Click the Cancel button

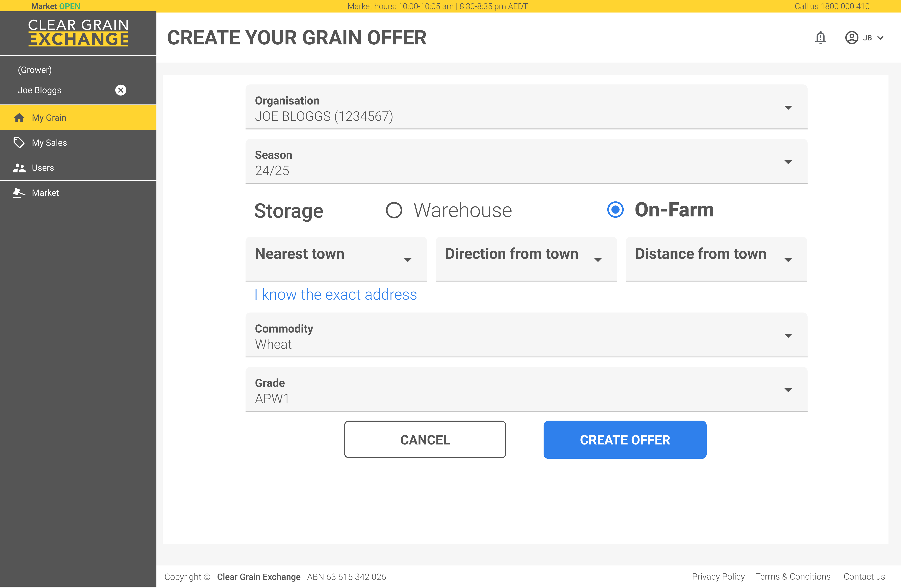point(425,440)
